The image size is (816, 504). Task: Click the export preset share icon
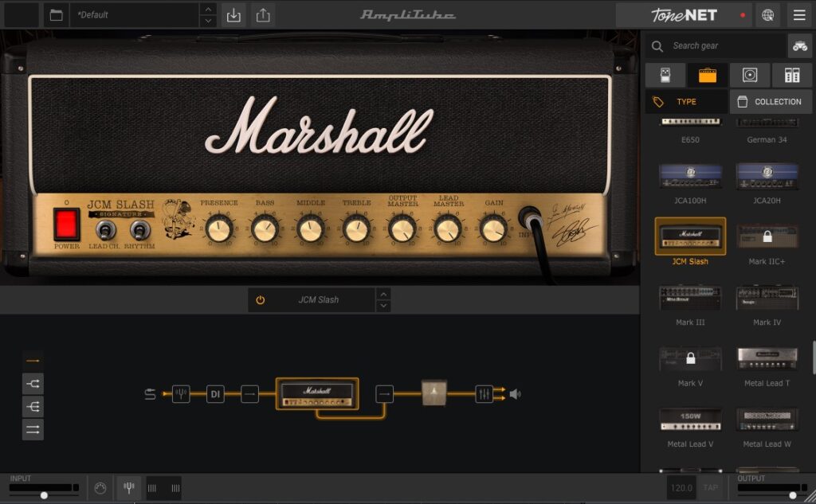point(263,15)
